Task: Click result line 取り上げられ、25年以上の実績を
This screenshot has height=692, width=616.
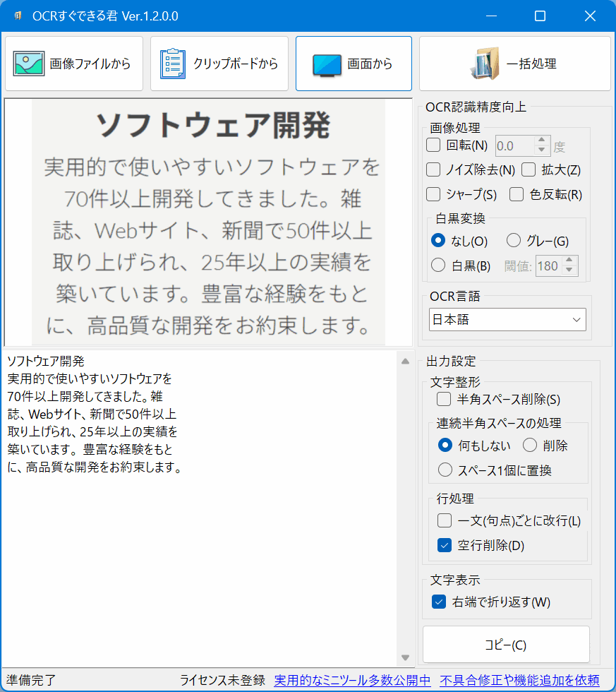Action: pos(92,431)
